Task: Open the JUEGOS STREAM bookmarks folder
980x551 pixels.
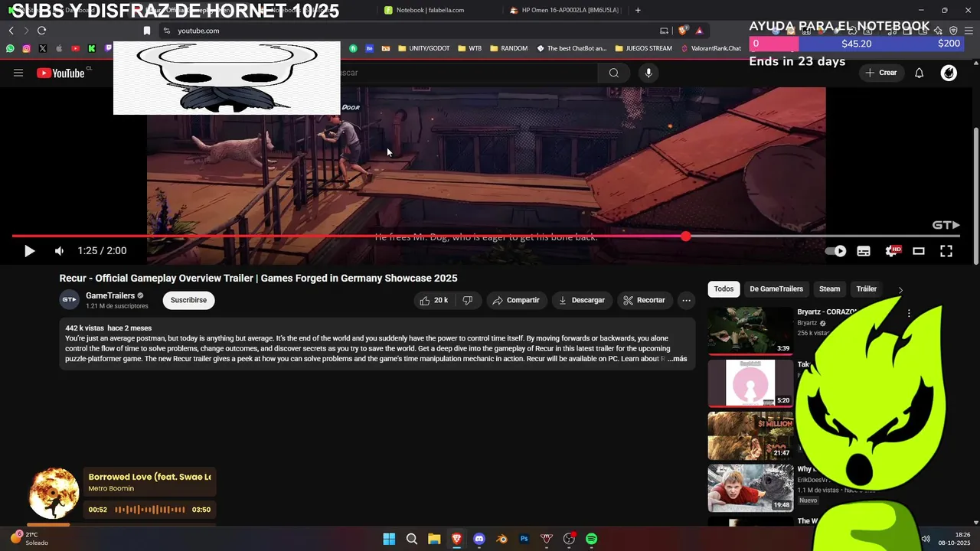Action: [643, 48]
